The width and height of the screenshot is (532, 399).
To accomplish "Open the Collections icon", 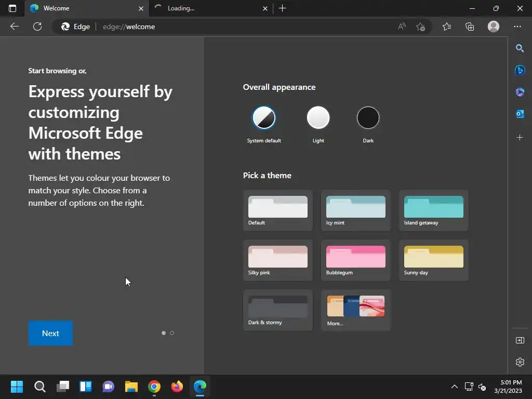I will click(x=470, y=26).
